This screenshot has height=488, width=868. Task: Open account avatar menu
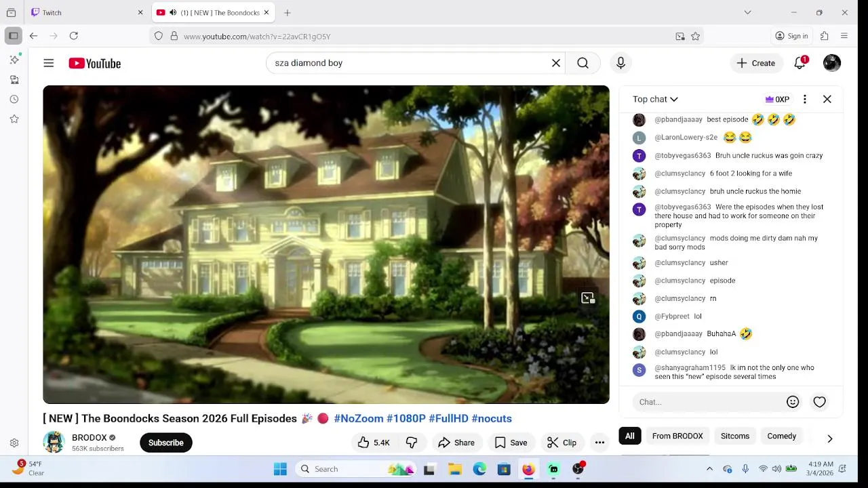click(832, 63)
